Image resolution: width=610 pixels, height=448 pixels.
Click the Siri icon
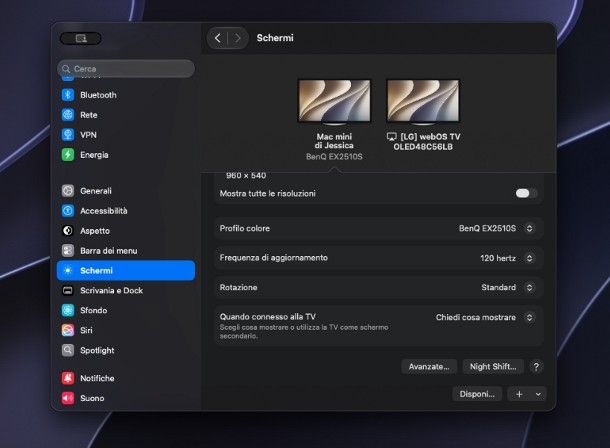(68, 330)
